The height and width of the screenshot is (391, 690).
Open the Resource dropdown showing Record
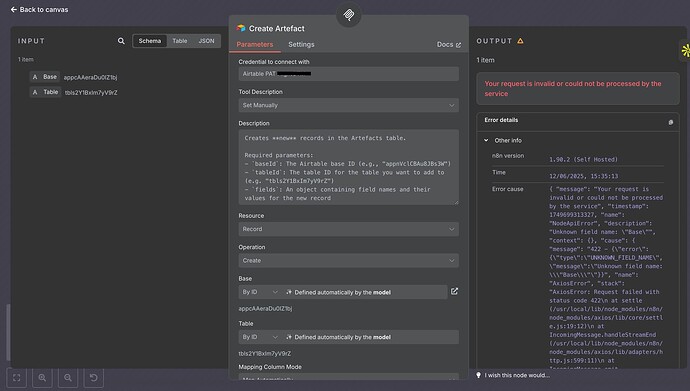pyautogui.click(x=349, y=229)
